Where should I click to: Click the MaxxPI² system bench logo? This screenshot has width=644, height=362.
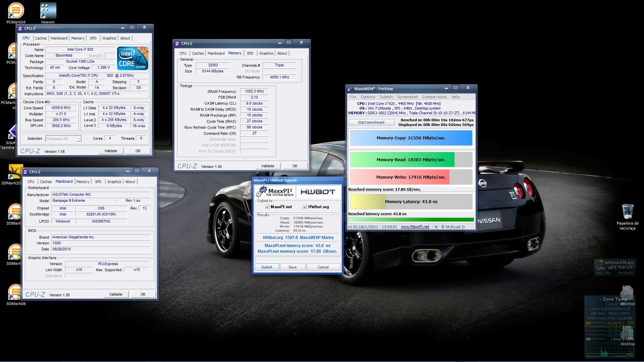[275, 192]
